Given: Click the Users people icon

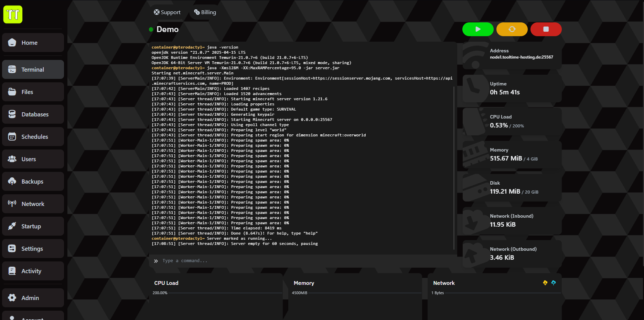Looking at the screenshot, I should [12, 159].
